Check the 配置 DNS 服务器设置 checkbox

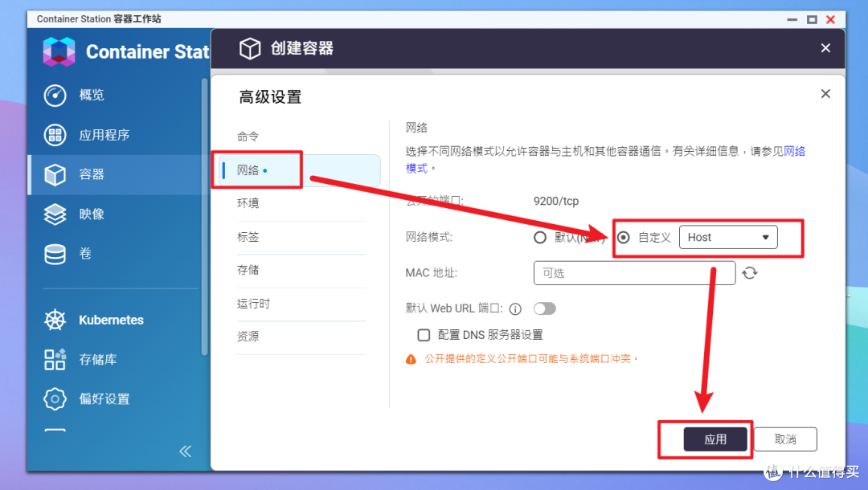point(424,335)
